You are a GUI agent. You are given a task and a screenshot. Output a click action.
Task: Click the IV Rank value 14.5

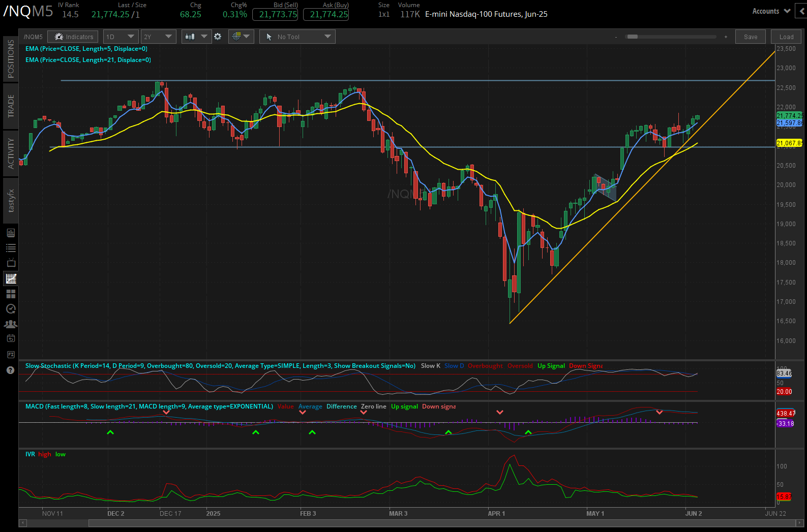pyautogui.click(x=70, y=14)
